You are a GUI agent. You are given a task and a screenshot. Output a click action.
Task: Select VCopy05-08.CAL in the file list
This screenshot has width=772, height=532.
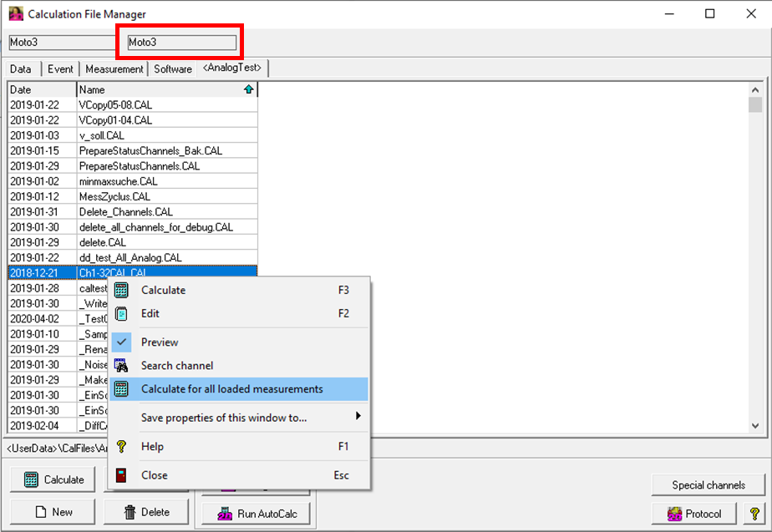point(115,105)
